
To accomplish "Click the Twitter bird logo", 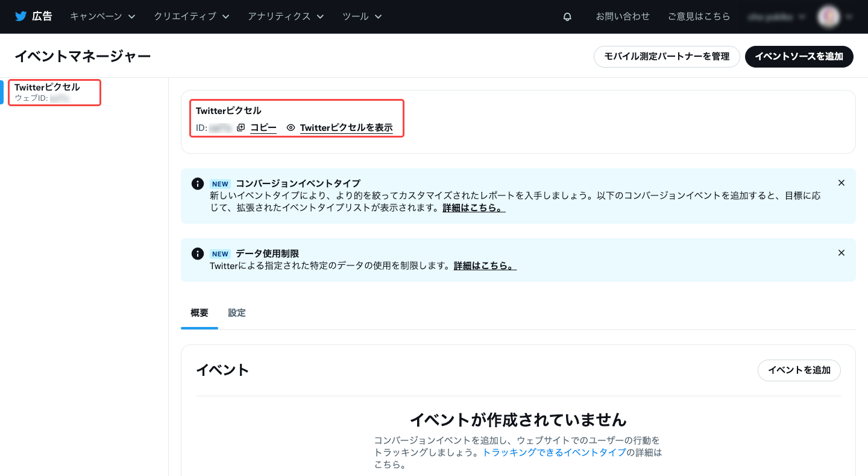I will 21,17.
